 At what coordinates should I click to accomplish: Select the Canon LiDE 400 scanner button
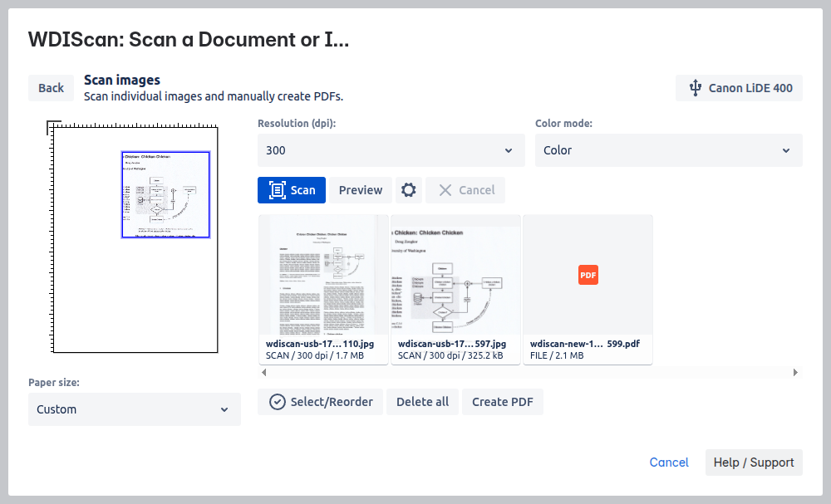click(x=739, y=88)
